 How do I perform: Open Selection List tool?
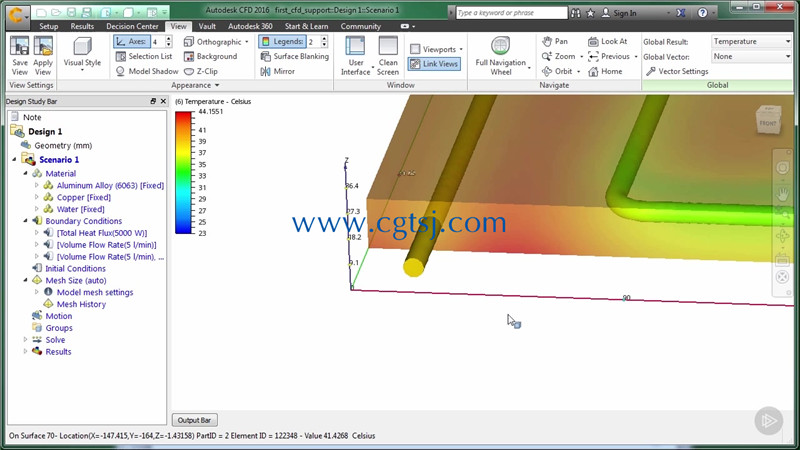(x=144, y=56)
